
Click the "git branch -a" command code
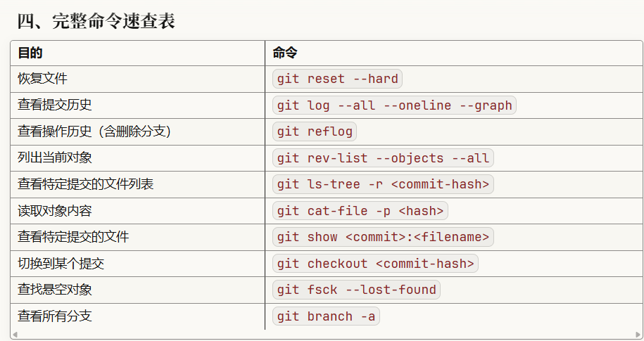326,316
